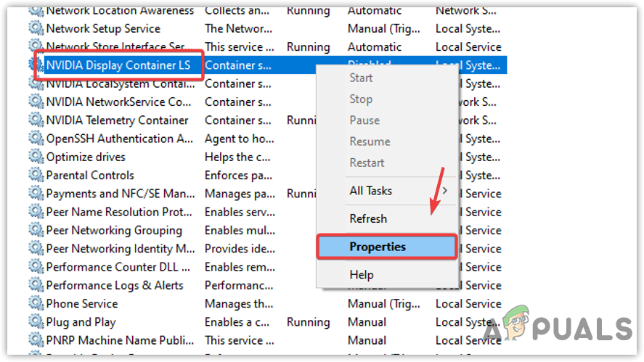Select OpenSSH Authentication Agent service
644x362 pixels.
point(120,139)
